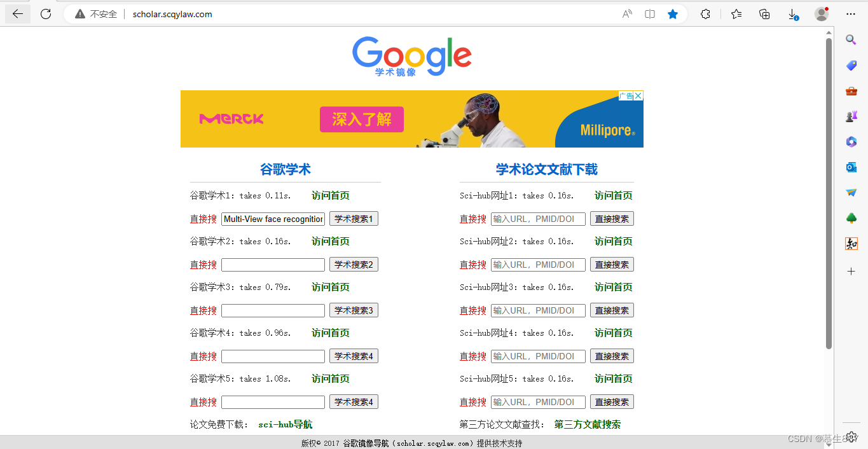View the not secure site warning icon
The height and width of the screenshot is (449, 868).
coord(80,14)
